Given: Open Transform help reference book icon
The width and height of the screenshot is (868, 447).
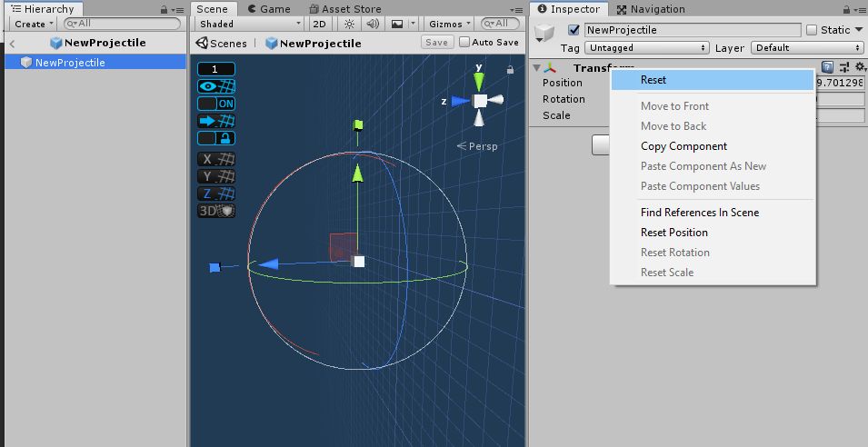Looking at the screenshot, I should [827, 67].
